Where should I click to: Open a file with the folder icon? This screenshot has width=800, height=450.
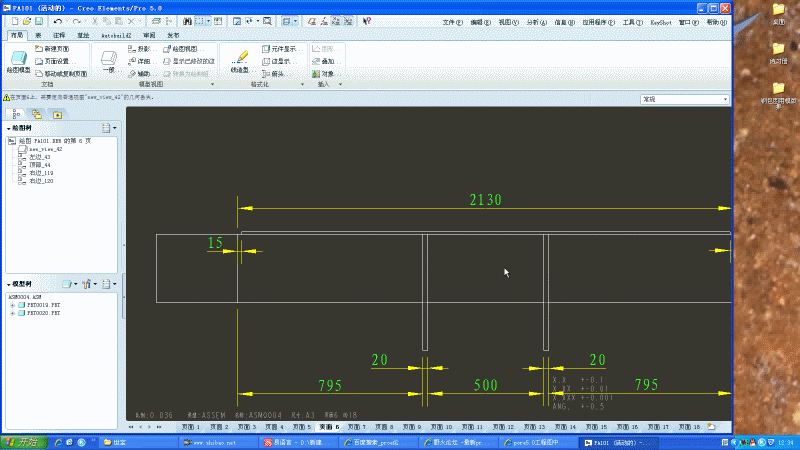point(27,21)
